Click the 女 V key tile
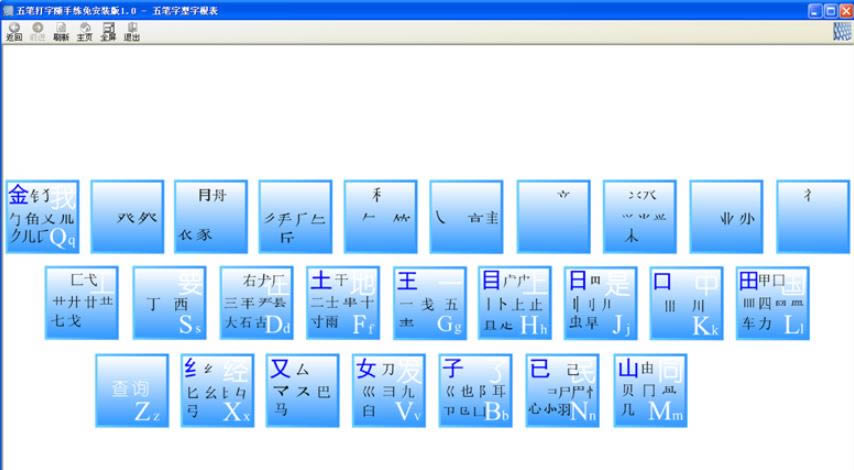Image resolution: width=854 pixels, height=470 pixels. [389, 390]
